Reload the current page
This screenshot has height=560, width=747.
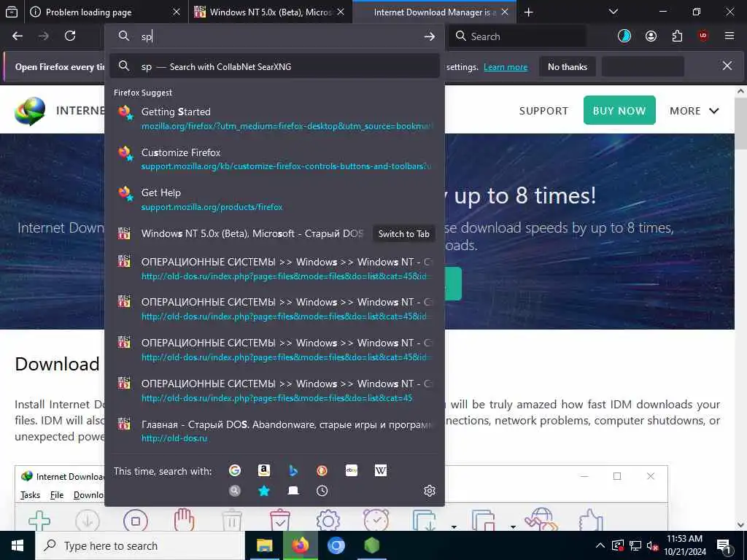(x=70, y=36)
